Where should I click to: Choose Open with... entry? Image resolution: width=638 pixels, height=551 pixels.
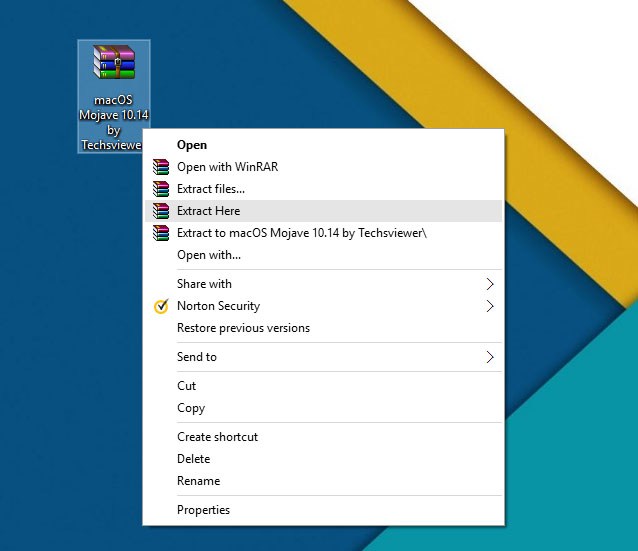tap(323, 255)
